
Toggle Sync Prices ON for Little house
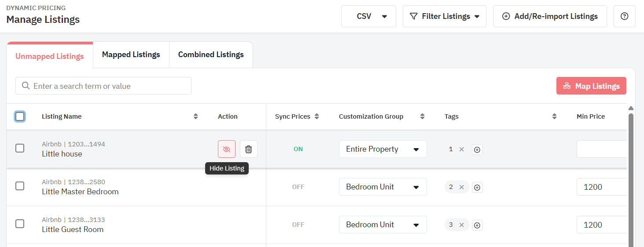pyautogui.click(x=298, y=149)
